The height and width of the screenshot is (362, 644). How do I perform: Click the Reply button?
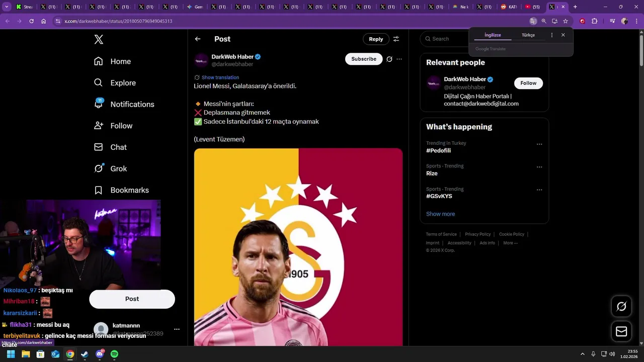click(376, 39)
